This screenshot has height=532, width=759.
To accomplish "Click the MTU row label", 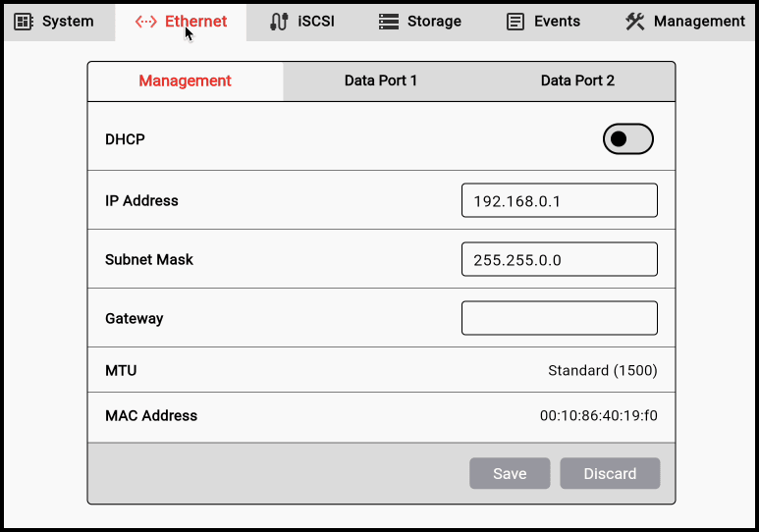I will [x=121, y=371].
